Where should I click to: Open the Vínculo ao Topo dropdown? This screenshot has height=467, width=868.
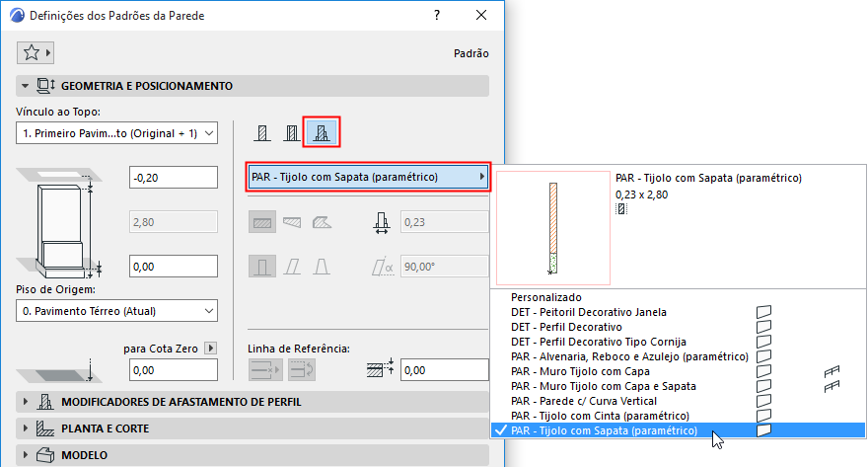coord(116,133)
